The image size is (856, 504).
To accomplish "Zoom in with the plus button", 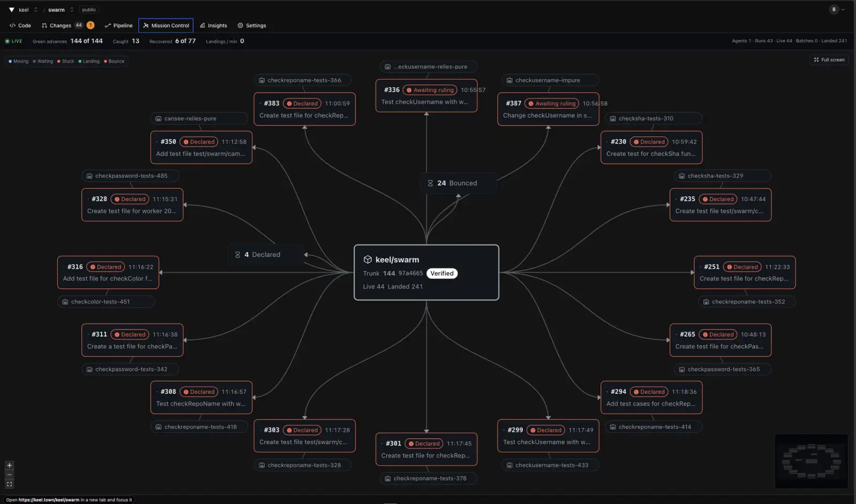I will coord(9,465).
